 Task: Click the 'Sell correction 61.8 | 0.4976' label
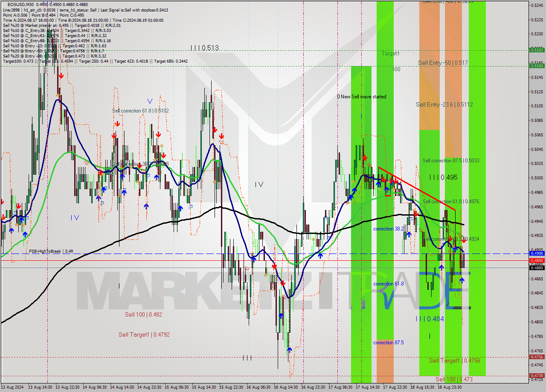coord(451,202)
